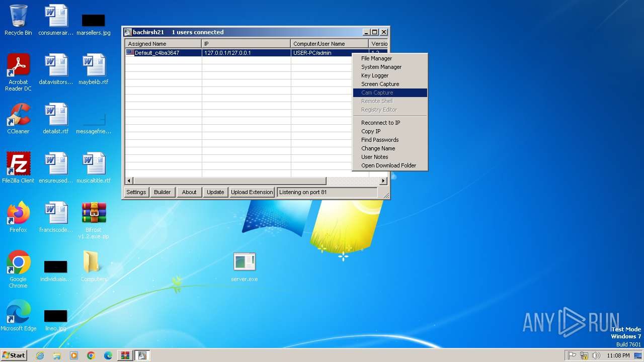Click the taskbar clock showing 11:08 PM
Screen dimensions: 644x362
[x=618, y=355]
